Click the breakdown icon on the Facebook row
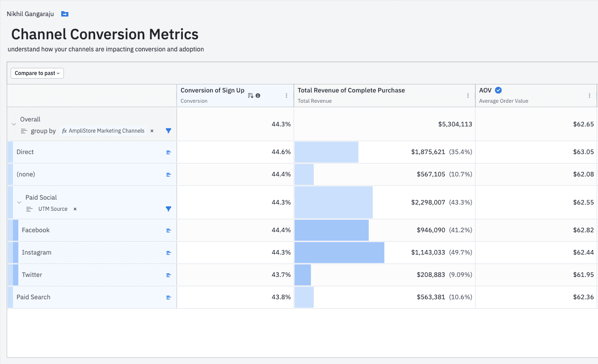Image resolution: width=598 pixels, height=364 pixels. point(168,230)
